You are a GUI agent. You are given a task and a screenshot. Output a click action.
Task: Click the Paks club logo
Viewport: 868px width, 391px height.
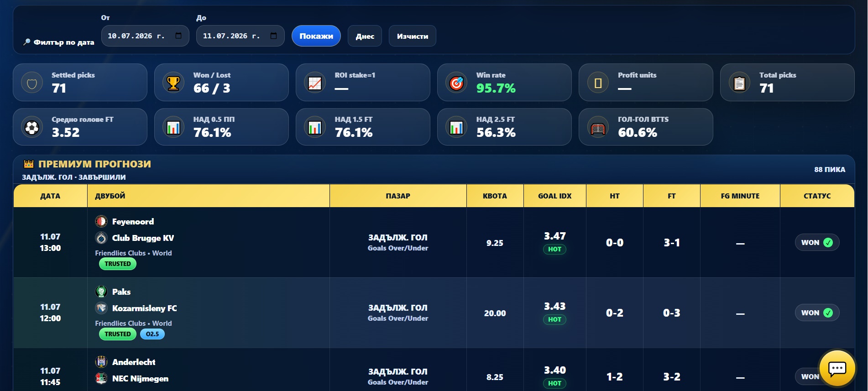101,292
